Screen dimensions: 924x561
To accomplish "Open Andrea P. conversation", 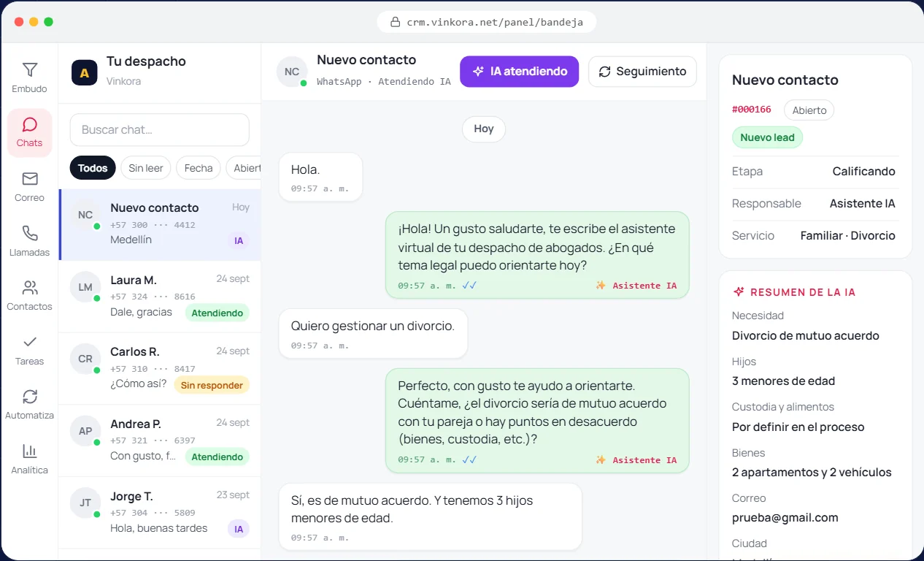I will 160,440.
